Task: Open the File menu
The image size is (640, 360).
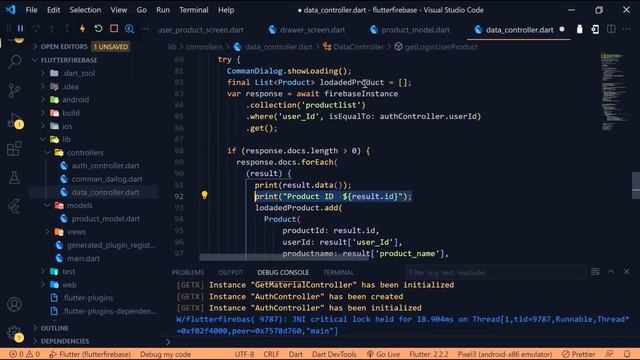Action: 31,10
